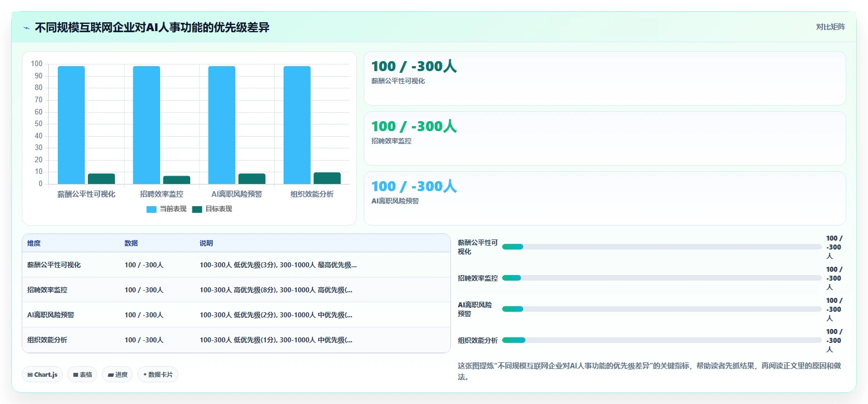Click the 对比矩阵 label in header
The width and height of the screenshot is (868, 404).
[830, 27]
